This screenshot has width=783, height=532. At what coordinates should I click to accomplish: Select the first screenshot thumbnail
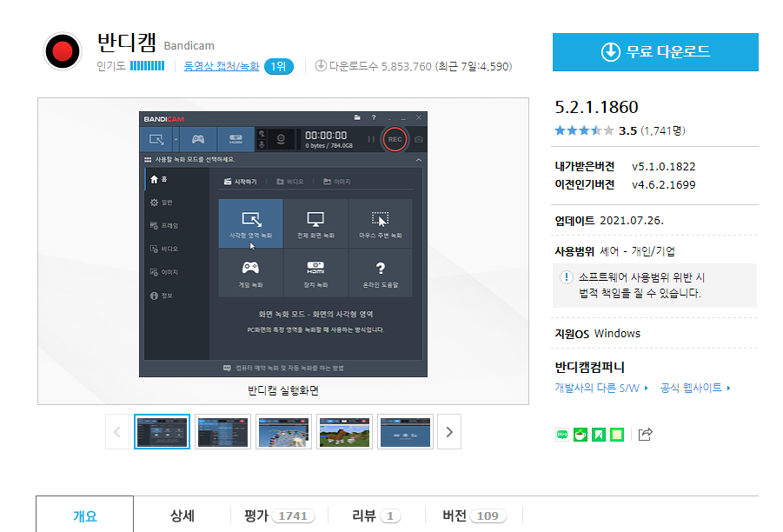coord(162,431)
